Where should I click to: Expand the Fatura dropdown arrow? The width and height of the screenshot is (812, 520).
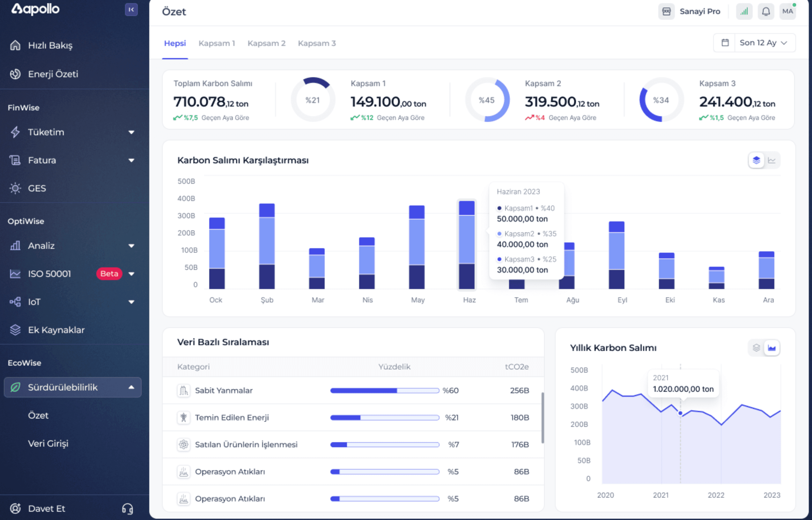click(x=131, y=160)
